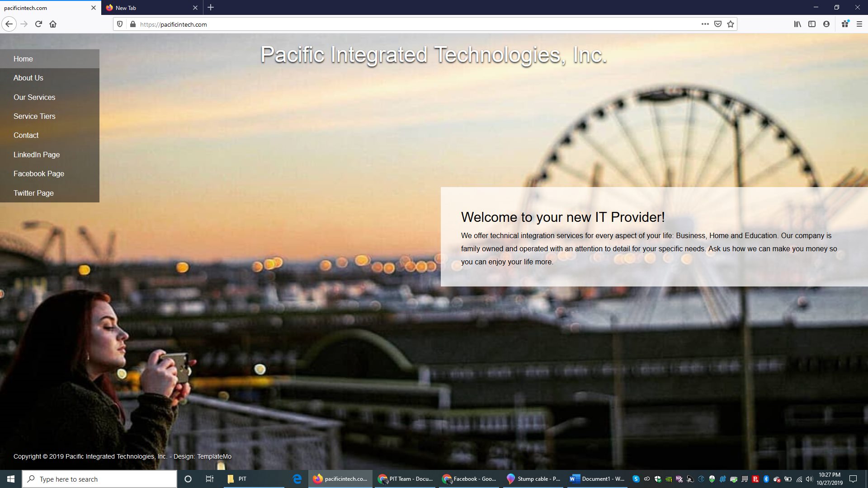Go back to the previous page
Viewport: 868px width, 488px height.
9,24
